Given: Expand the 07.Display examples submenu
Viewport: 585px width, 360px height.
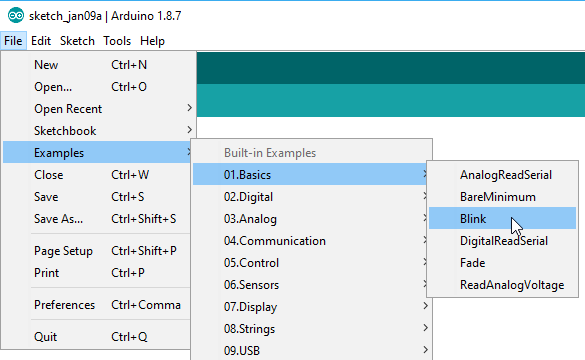Looking at the screenshot, I should coord(312,307).
